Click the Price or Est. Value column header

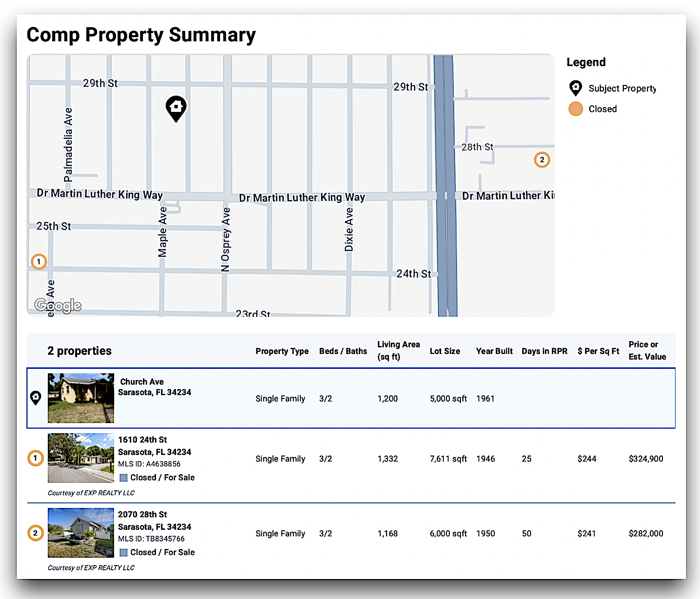647,351
